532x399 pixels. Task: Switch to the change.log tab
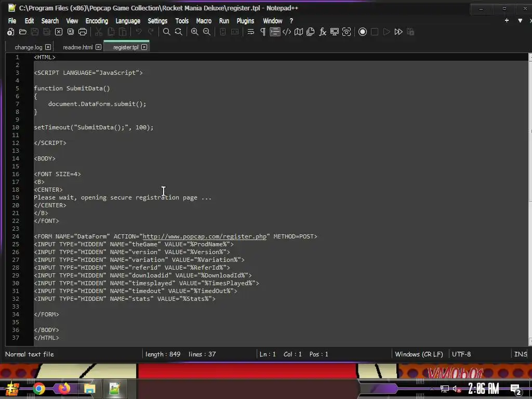29,47
